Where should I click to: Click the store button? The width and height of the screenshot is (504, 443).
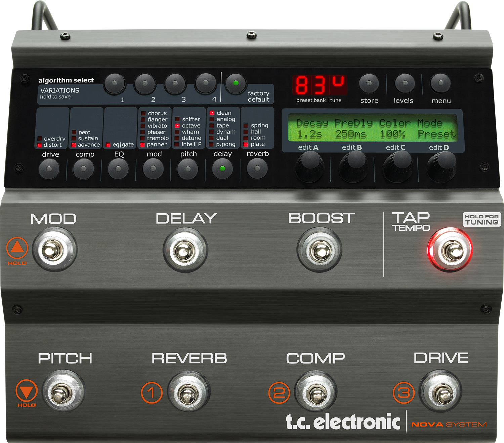369,83
